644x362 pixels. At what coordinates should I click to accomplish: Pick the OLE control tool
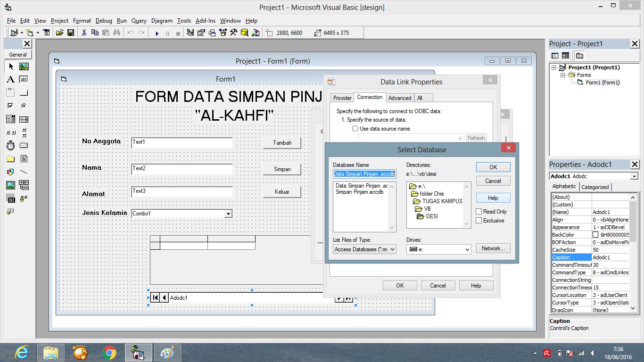click(x=11, y=198)
